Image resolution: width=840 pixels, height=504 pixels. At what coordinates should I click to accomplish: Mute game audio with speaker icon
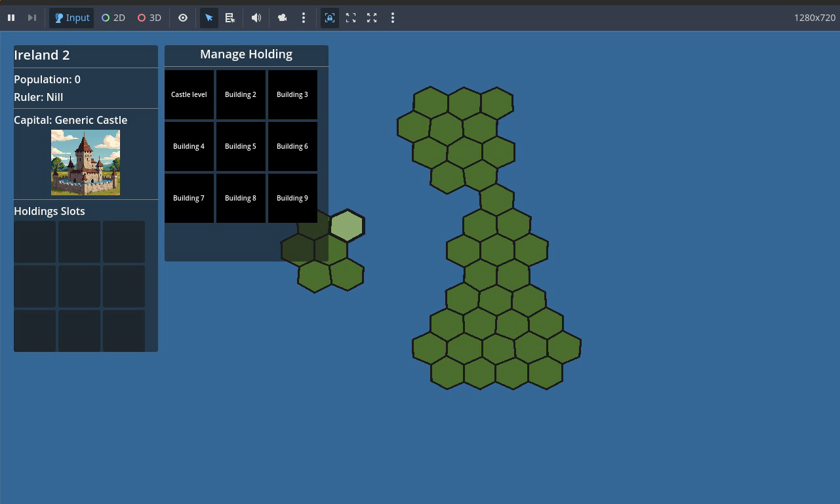tap(256, 18)
